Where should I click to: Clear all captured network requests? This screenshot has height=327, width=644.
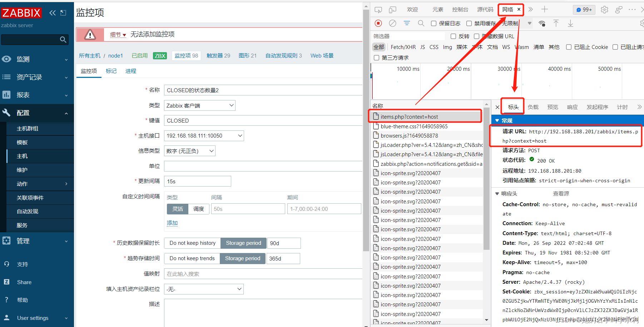[392, 23]
